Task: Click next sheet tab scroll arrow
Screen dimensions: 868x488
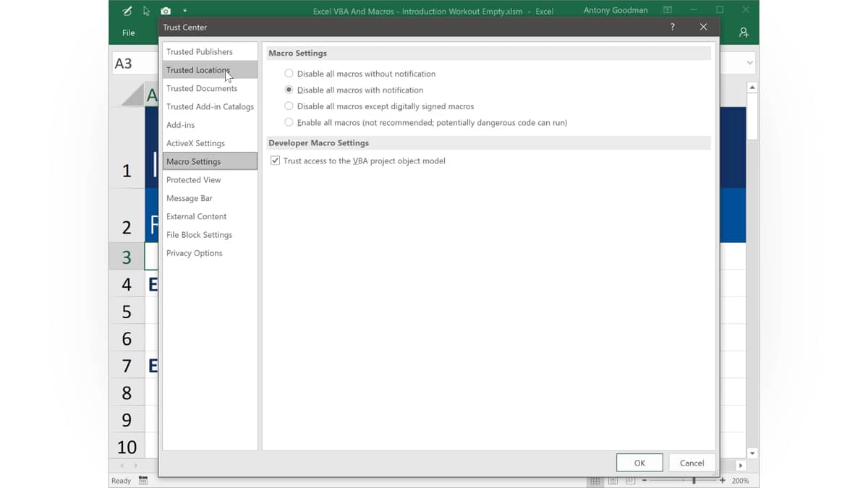Action: tap(136, 466)
